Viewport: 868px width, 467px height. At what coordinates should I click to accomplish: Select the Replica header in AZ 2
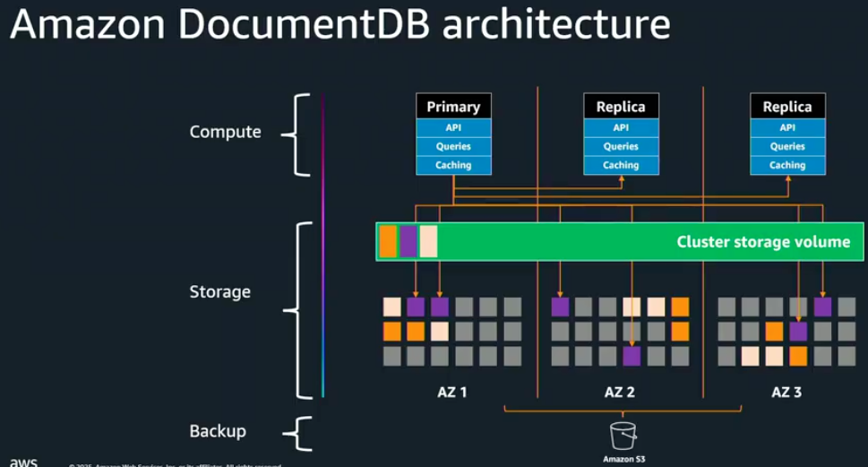pos(621,107)
